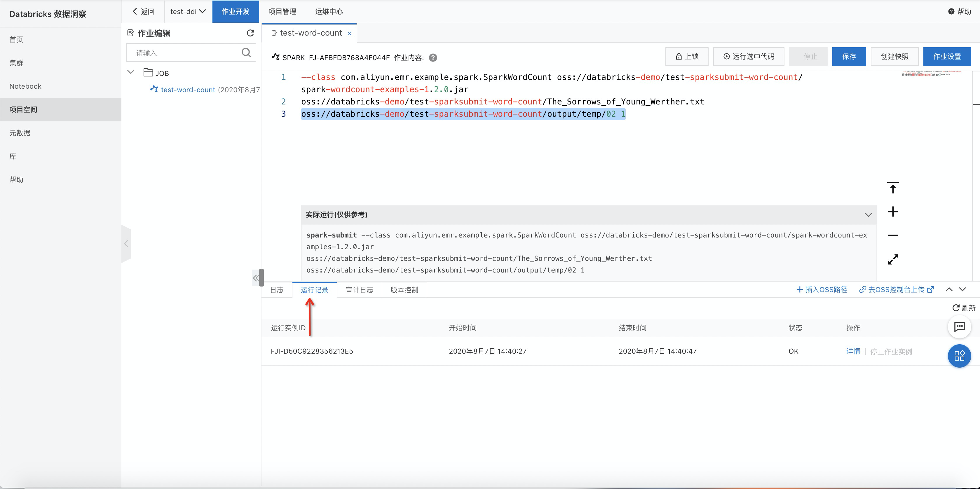Screen dimensions: 980x489
Task: Click code line 3 output path
Action: pyautogui.click(x=463, y=114)
